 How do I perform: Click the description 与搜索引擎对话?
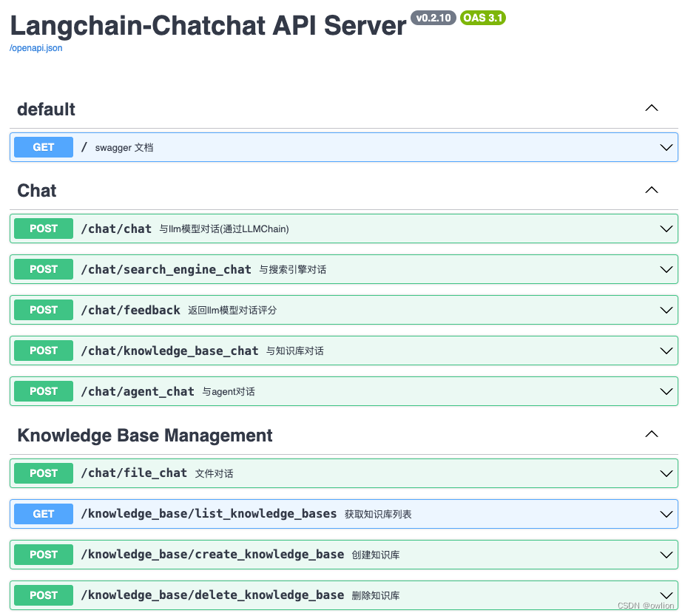tap(293, 269)
